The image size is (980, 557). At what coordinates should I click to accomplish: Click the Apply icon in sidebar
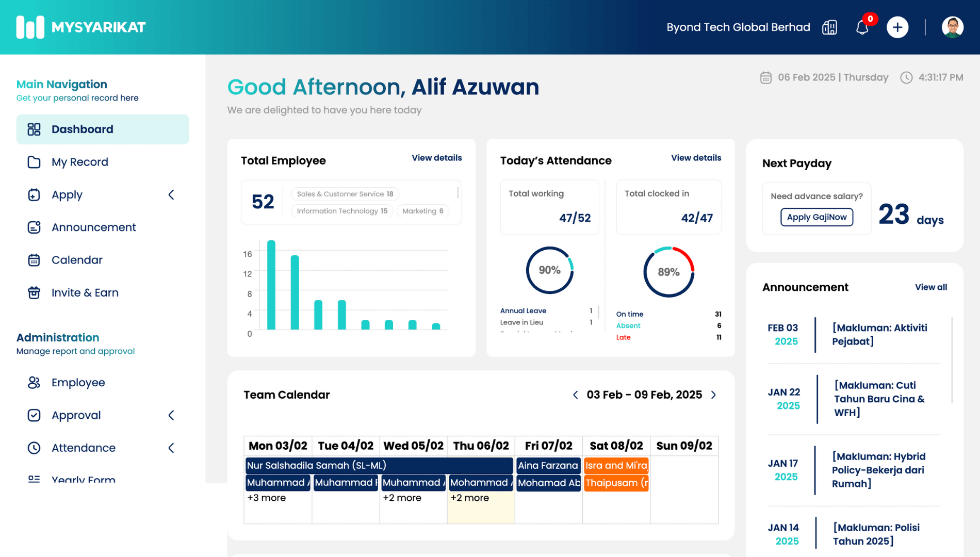34,194
